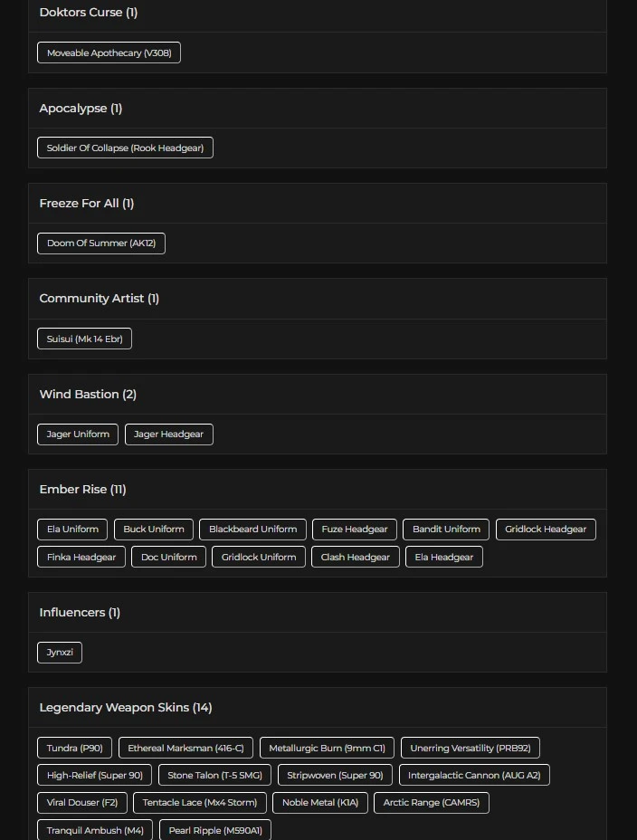Click the Ethereal Marksman (416-C) skin
The width and height of the screenshot is (637, 840).
[x=185, y=748]
